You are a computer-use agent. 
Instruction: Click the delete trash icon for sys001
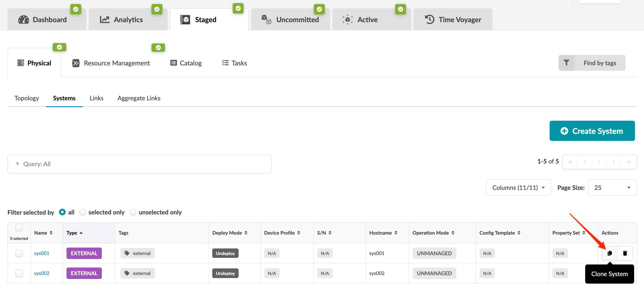[x=625, y=253]
